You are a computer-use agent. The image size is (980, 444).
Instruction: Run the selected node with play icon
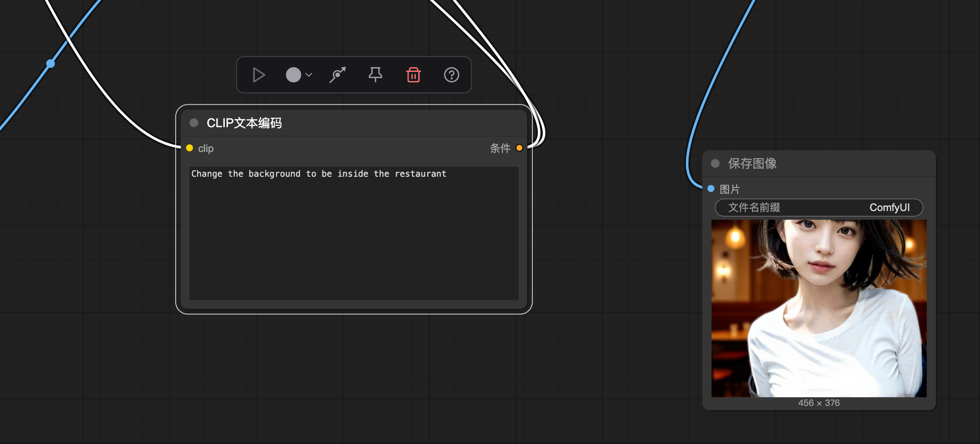click(x=259, y=75)
